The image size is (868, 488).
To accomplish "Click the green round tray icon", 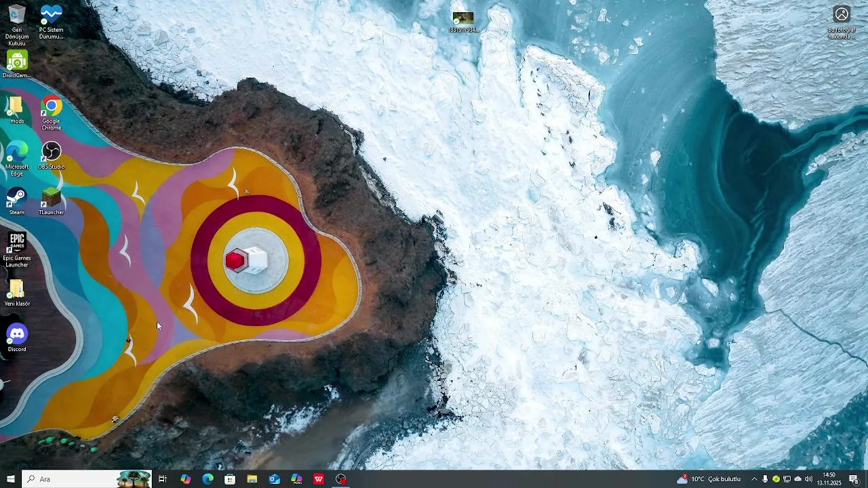I will click(x=776, y=479).
